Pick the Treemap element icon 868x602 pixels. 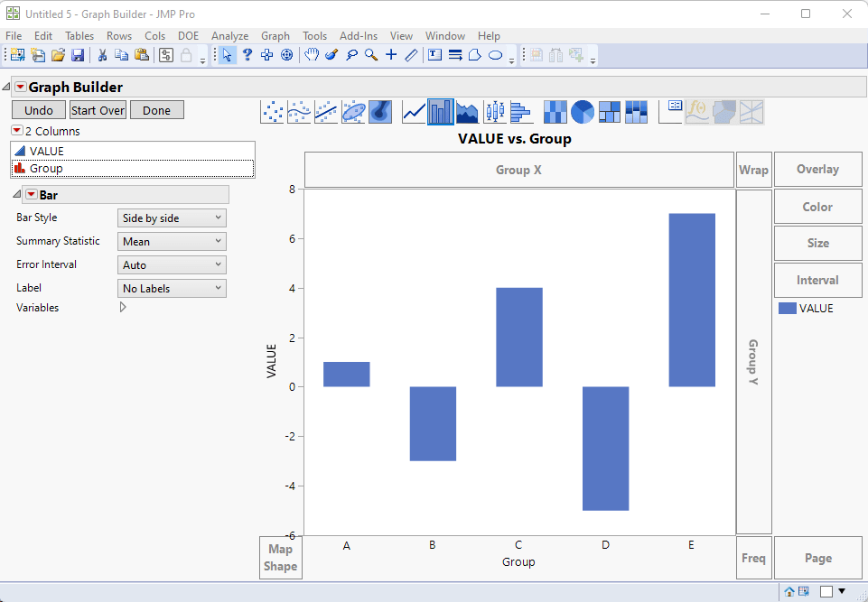click(610, 112)
